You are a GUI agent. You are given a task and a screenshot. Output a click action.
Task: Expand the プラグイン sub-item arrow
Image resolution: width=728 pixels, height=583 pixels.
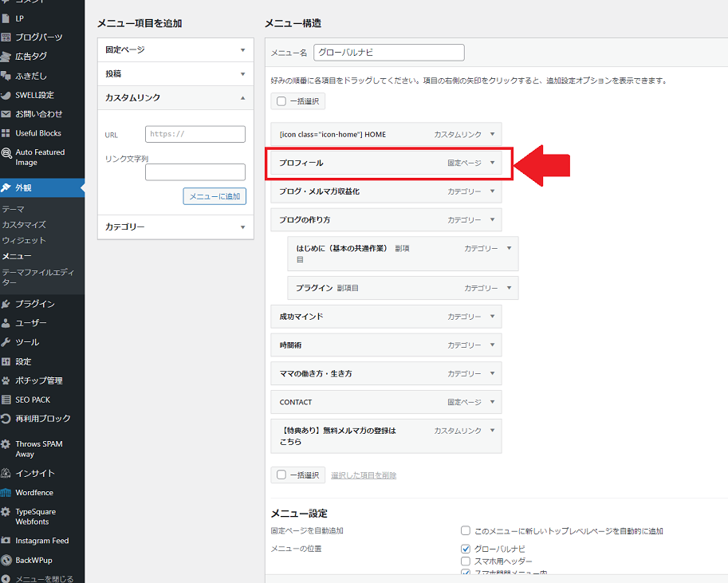click(510, 288)
